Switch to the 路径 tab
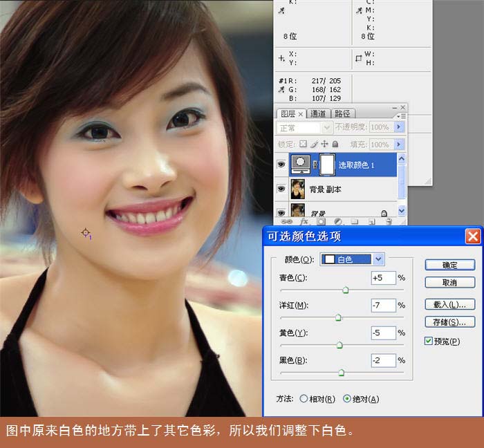Viewport: 484px width, 448px height. (342, 114)
